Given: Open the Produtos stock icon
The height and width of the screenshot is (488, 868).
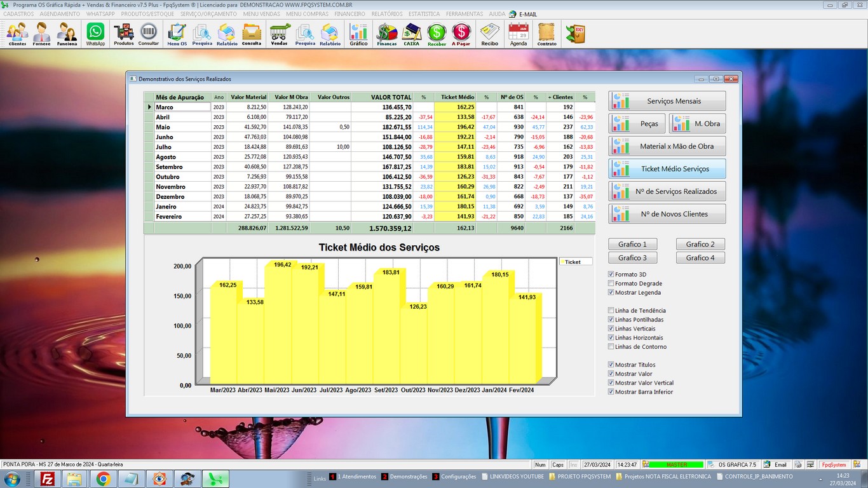Looking at the screenshot, I should (124, 34).
